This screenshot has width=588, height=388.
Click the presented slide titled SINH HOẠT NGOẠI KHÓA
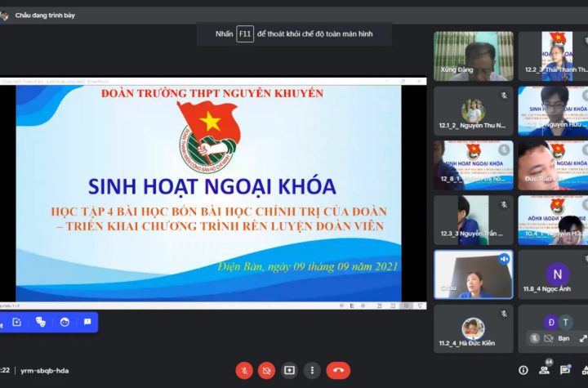(208, 194)
